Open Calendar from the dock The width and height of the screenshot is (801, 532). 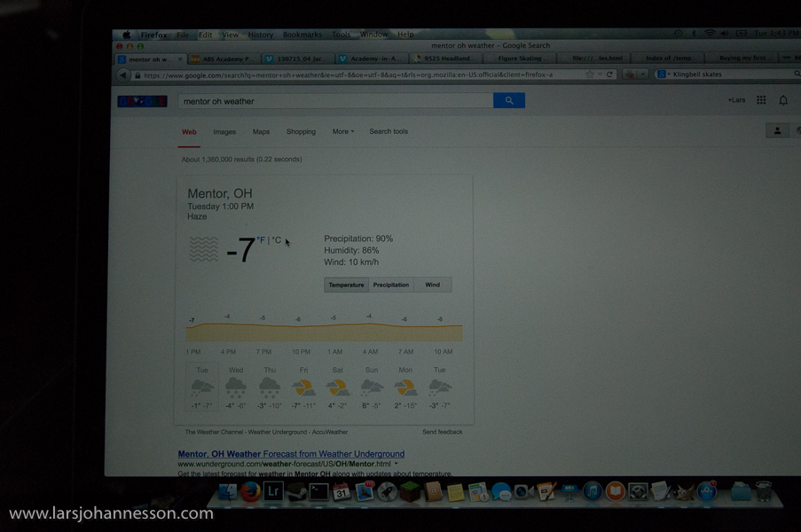click(342, 492)
